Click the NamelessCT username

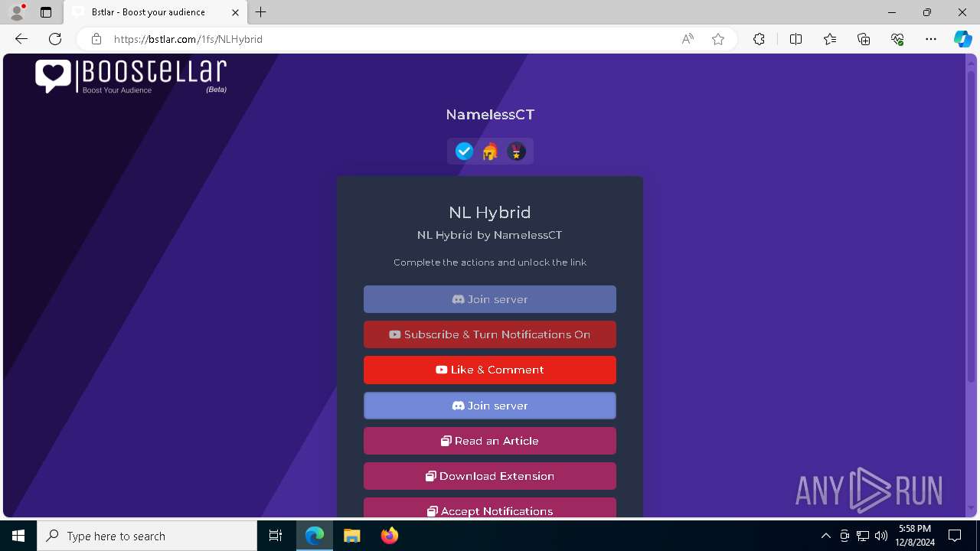(x=490, y=115)
